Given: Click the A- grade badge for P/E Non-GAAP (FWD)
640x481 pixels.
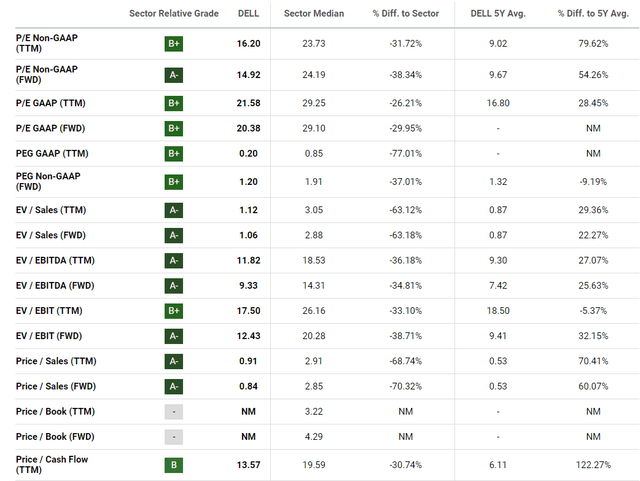Looking at the screenshot, I should point(174,73).
